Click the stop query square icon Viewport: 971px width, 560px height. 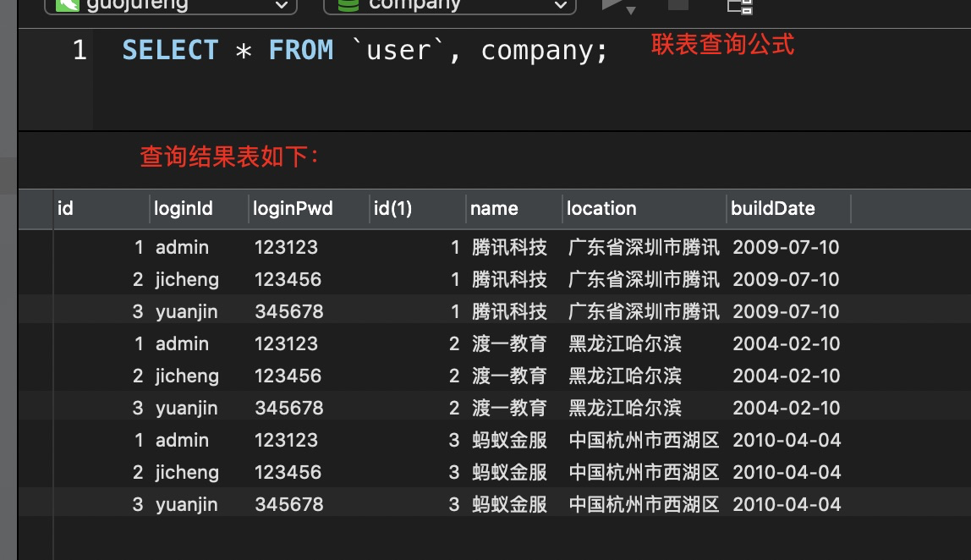pyautogui.click(x=678, y=5)
